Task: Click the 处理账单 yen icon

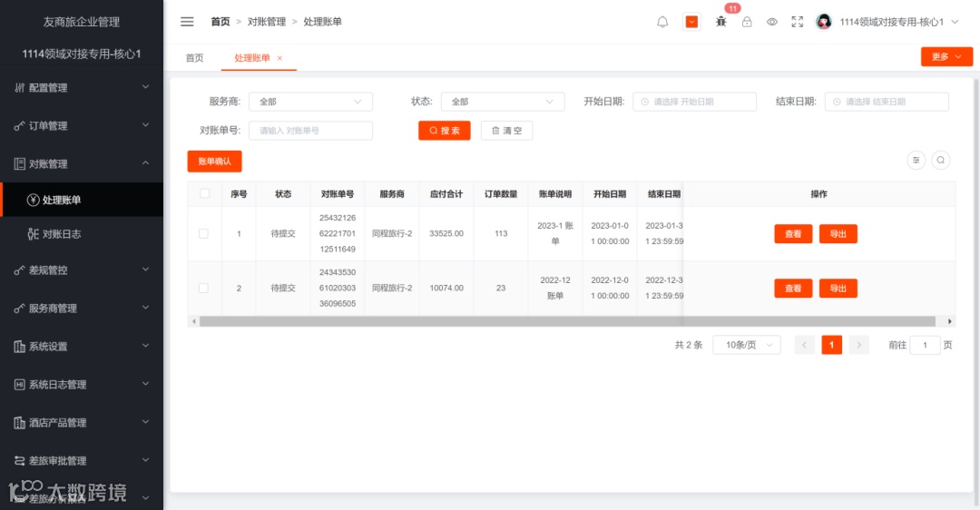Action: click(34, 200)
